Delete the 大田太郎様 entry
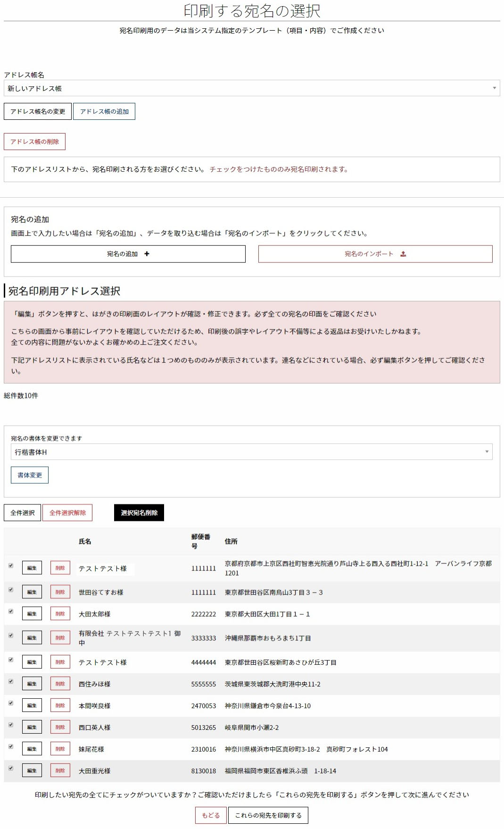Viewport: 504px width, 829px height. pos(60,614)
